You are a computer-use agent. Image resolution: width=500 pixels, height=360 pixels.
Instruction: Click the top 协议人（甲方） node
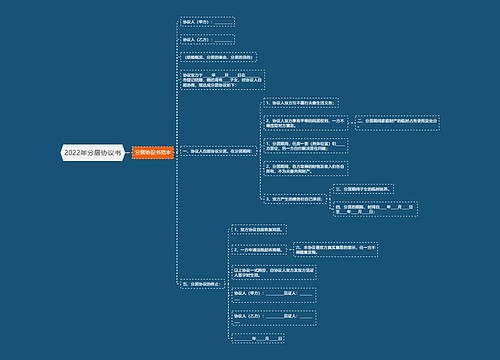pyautogui.click(x=207, y=22)
